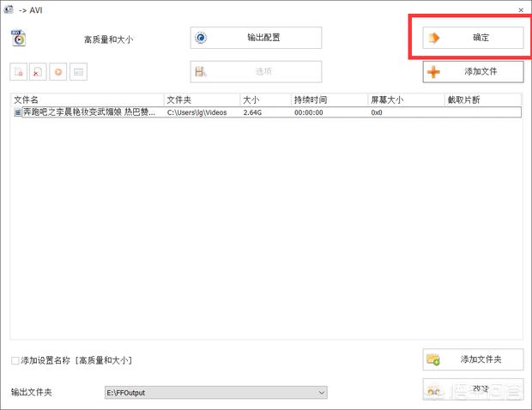Click 添加文件 to add a file
The width and height of the screenshot is (532, 410).
click(x=473, y=71)
